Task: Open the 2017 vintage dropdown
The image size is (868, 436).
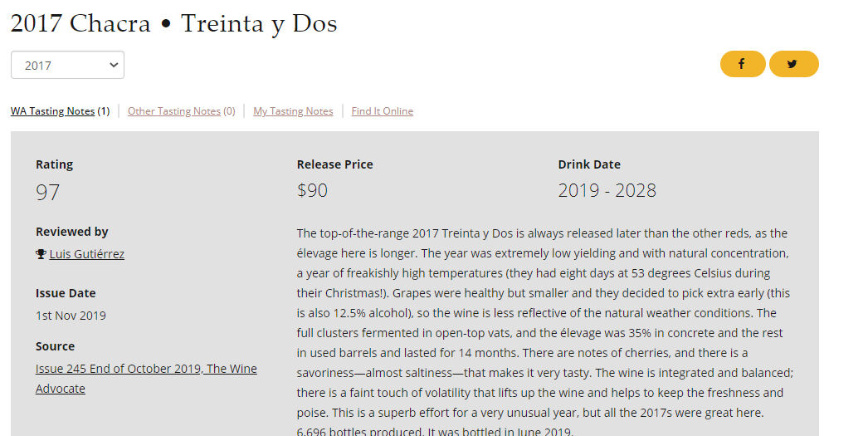Action: point(67,66)
